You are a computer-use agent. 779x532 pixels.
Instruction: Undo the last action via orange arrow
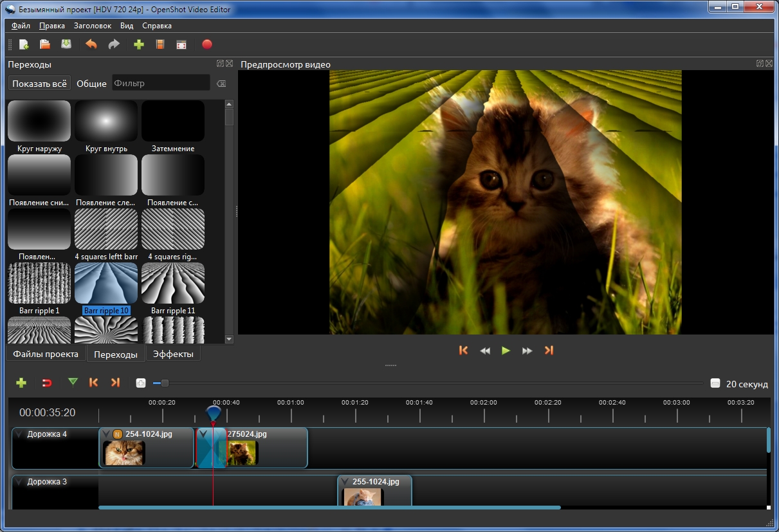tap(91, 44)
